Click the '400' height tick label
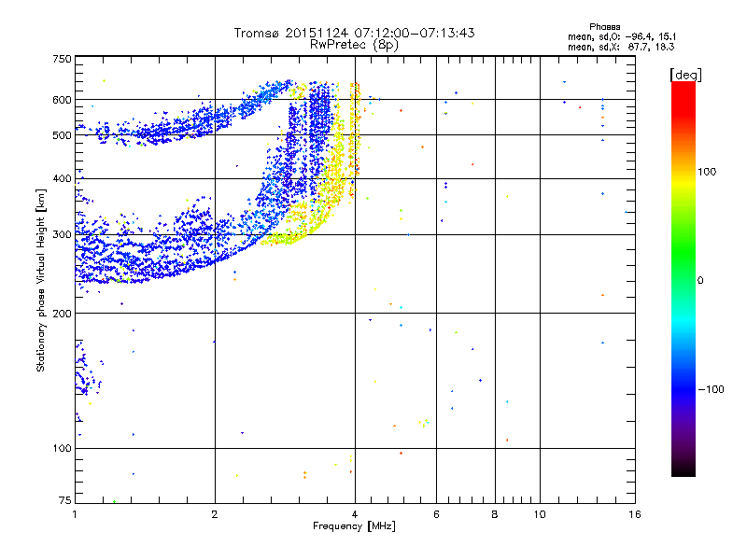Screen dimensions: 747x560 click(x=62, y=179)
